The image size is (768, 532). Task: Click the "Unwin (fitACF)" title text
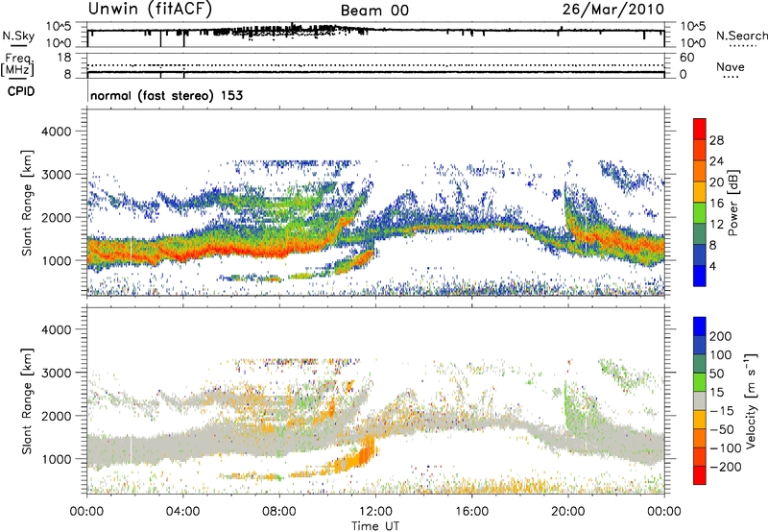pos(150,9)
